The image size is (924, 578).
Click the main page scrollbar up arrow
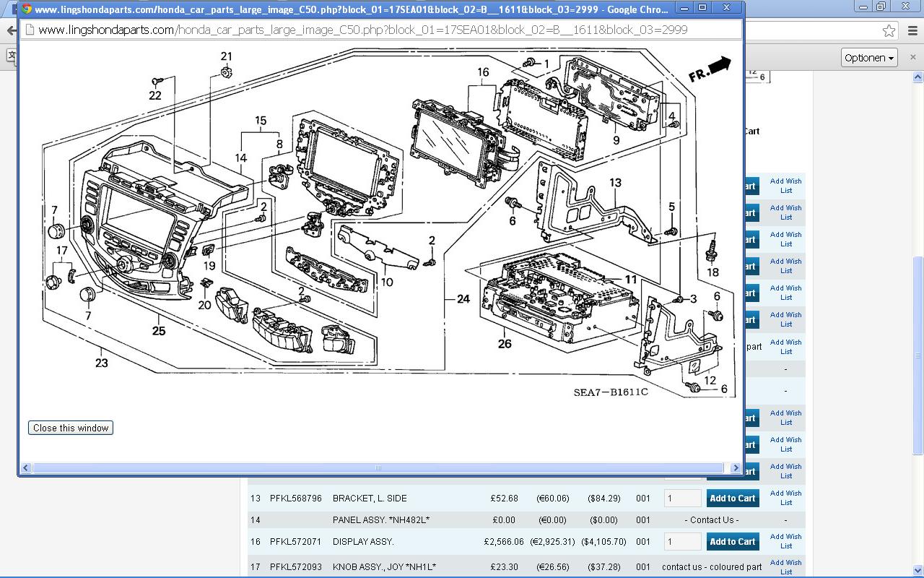pyautogui.click(x=918, y=77)
